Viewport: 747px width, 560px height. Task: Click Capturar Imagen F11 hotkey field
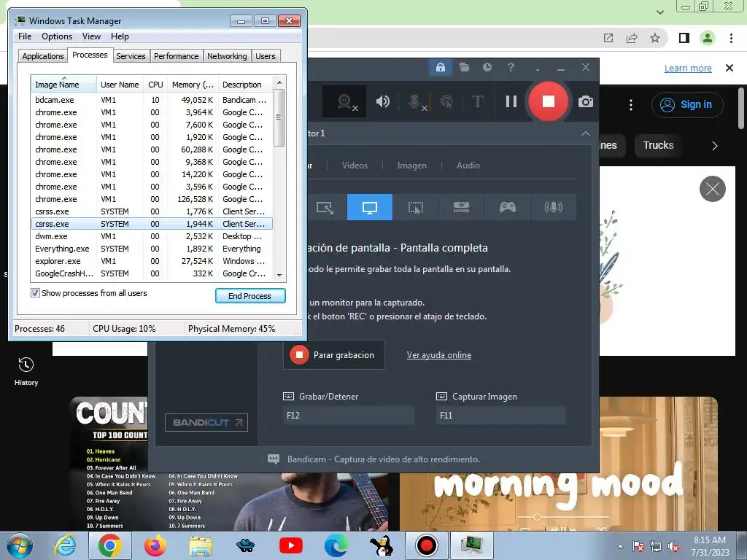click(500, 415)
